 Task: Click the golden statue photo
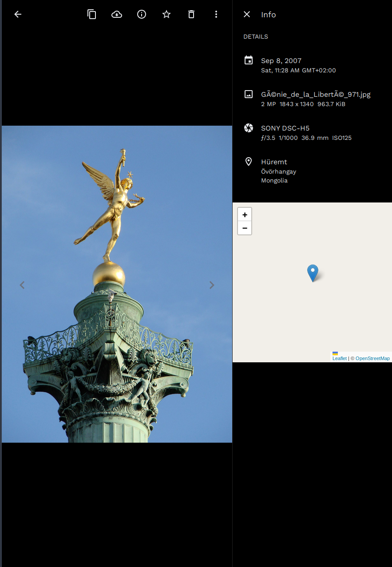click(117, 284)
